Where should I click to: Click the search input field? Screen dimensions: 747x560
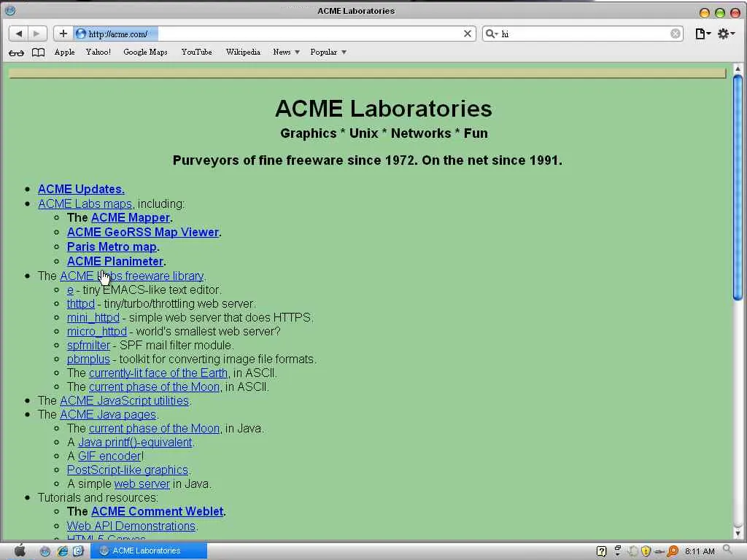pyautogui.click(x=584, y=34)
